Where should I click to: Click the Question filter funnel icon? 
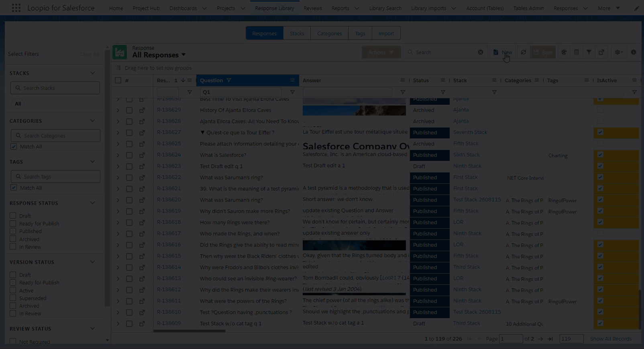[x=292, y=92]
